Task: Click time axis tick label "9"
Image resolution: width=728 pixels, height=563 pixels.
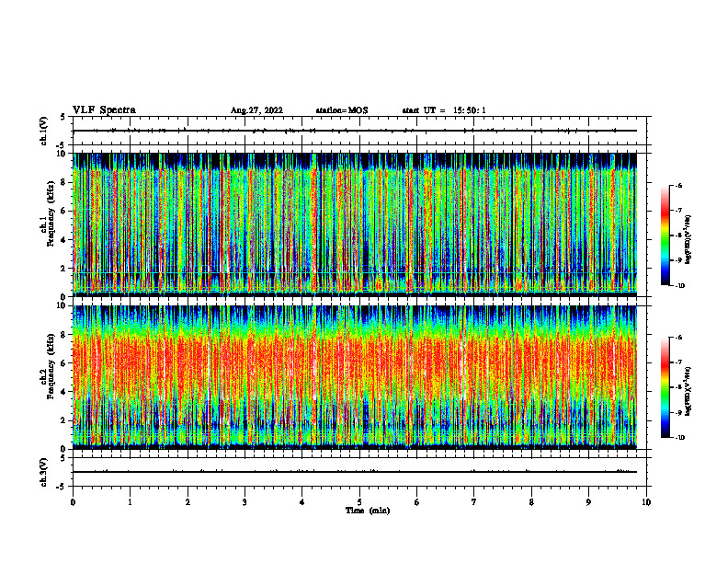Action: tap(588, 502)
